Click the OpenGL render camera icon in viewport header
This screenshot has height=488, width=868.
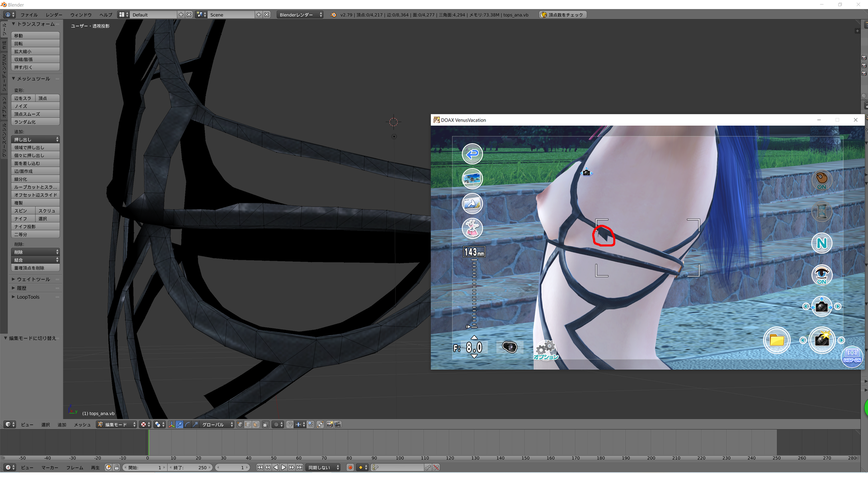330,424
